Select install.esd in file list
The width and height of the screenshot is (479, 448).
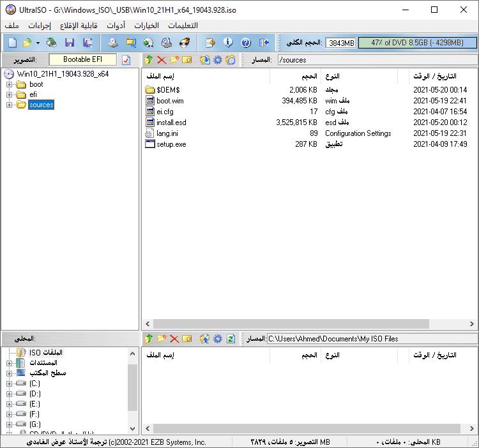pyautogui.click(x=171, y=123)
